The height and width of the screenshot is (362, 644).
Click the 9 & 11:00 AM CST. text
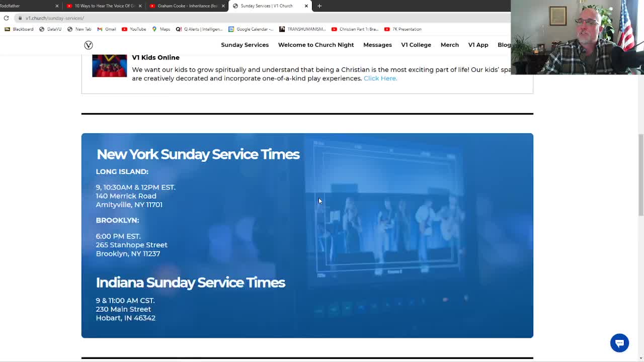[125, 301]
